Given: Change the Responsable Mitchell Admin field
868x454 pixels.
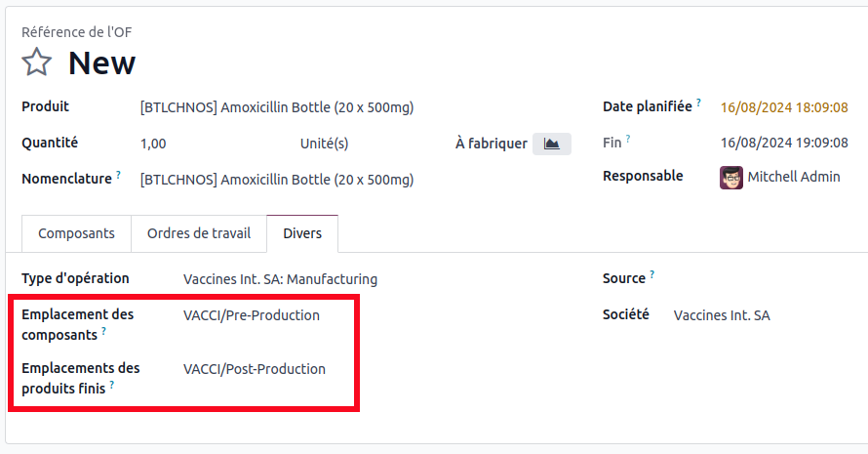Looking at the screenshot, I should [x=793, y=178].
